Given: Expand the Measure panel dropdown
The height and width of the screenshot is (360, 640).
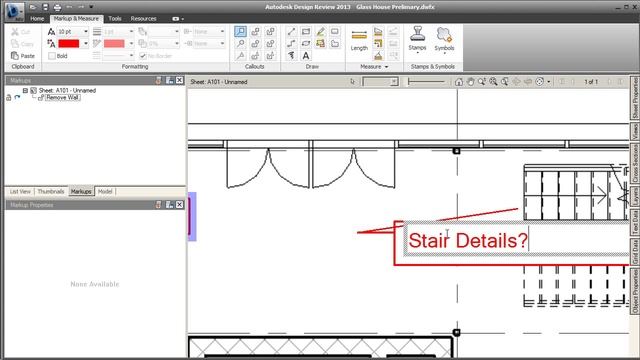Looking at the screenshot, I should 387,67.
